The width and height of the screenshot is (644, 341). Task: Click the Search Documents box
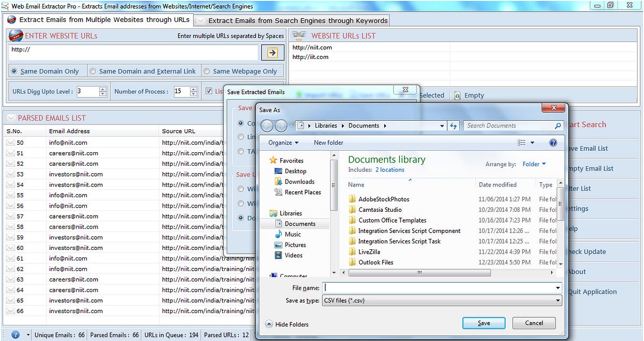pyautogui.click(x=509, y=125)
